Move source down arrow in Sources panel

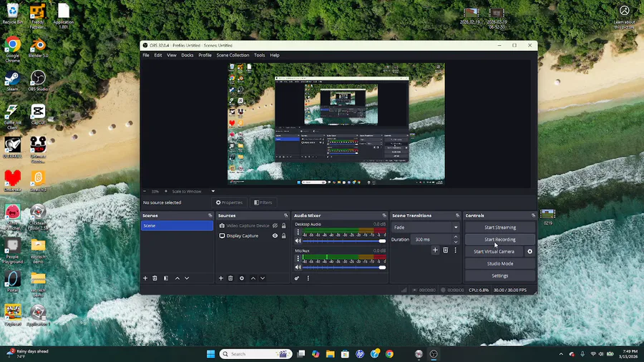(263, 278)
